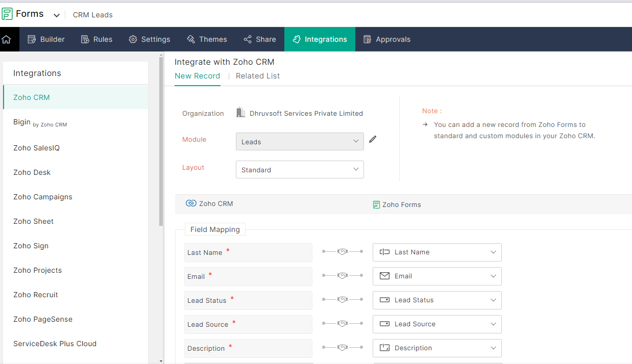
Task: Click the Description mapping handshake icon
Action: [x=343, y=347]
